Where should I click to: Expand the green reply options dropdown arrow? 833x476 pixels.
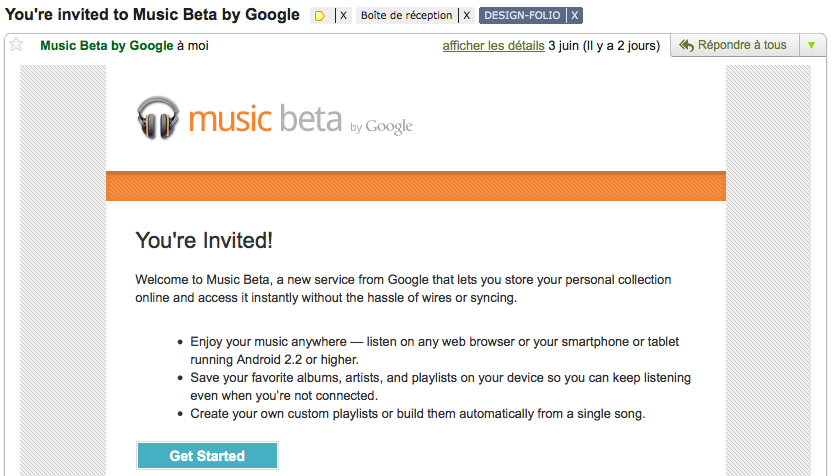[811, 45]
